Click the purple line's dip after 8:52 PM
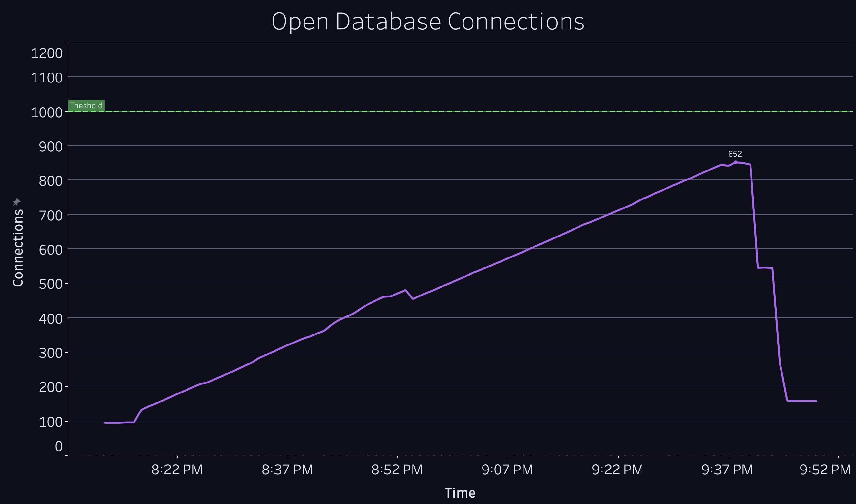Screen dimensions: 856x504 coord(413,298)
